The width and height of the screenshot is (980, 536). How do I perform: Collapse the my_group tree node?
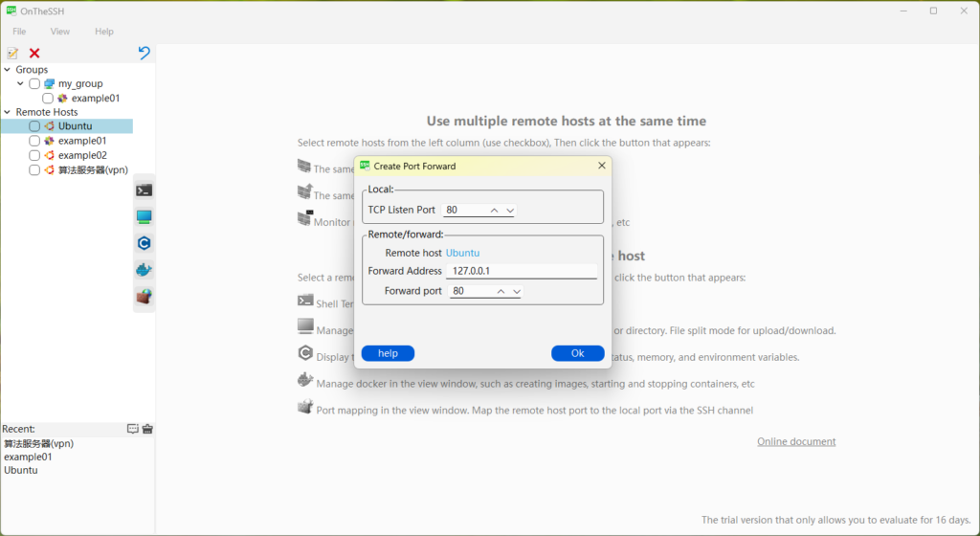tap(20, 83)
